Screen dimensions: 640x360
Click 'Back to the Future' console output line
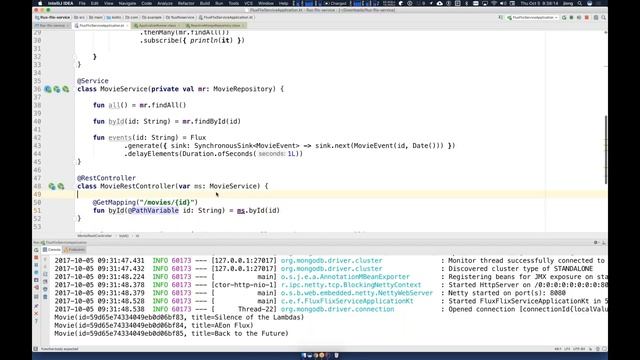point(171,333)
